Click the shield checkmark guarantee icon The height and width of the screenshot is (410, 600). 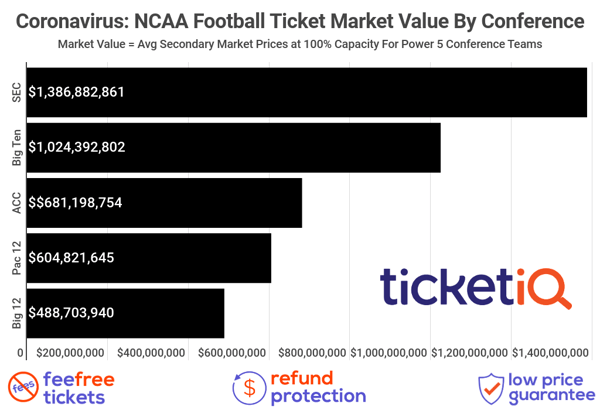tap(491, 389)
